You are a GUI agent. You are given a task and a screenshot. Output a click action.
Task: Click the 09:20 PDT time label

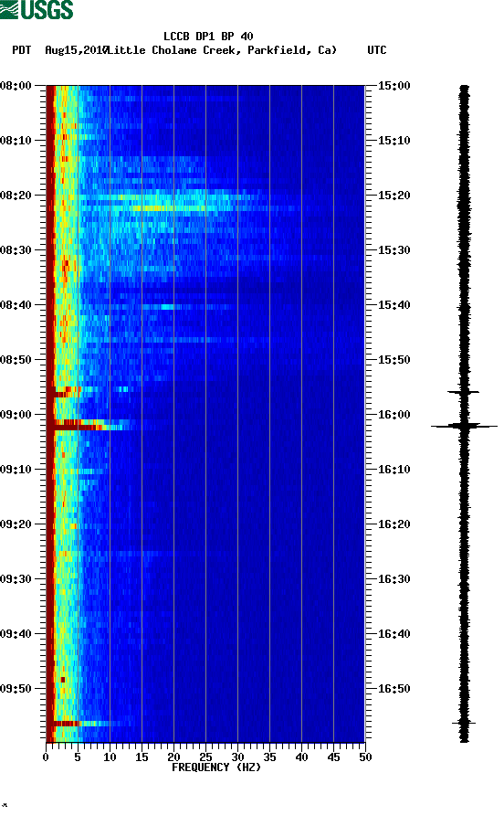tap(16, 524)
